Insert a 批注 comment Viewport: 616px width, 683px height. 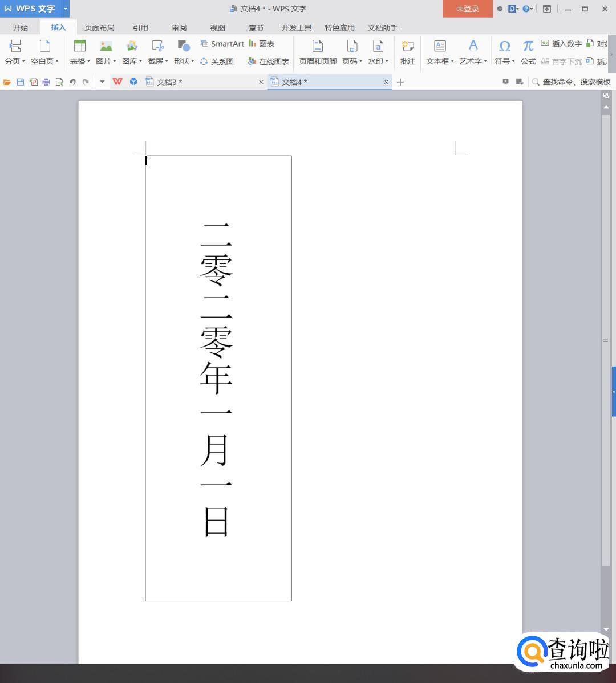[407, 52]
